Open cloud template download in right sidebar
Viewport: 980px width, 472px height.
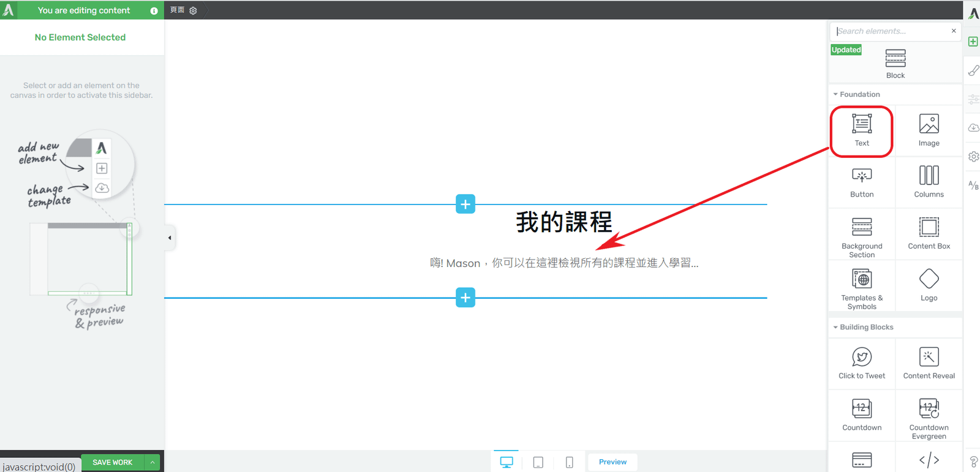[973, 128]
